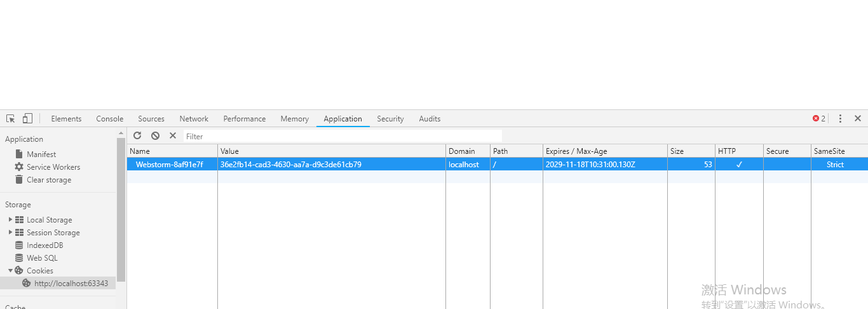Image resolution: width=868 pixels, height=309 pixels.
Task: Clear all cookies with the block icon
Action: (x=155, y=136)
